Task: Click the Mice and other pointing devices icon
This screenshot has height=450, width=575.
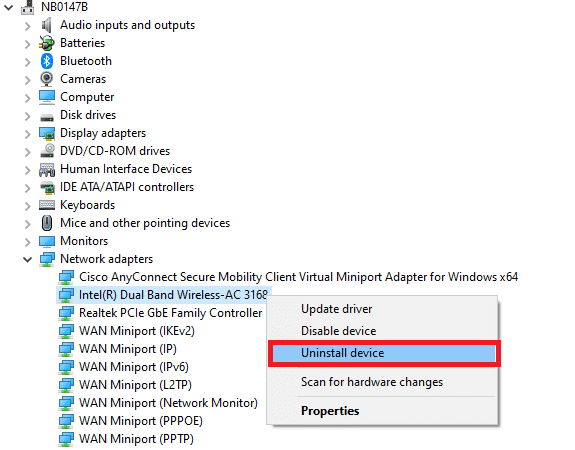Action: (47, 223)
